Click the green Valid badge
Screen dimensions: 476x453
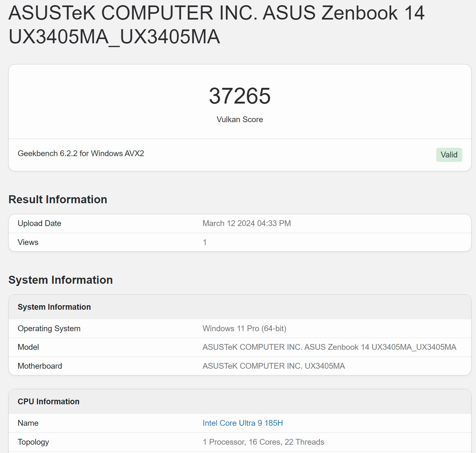tap(449, 155)
